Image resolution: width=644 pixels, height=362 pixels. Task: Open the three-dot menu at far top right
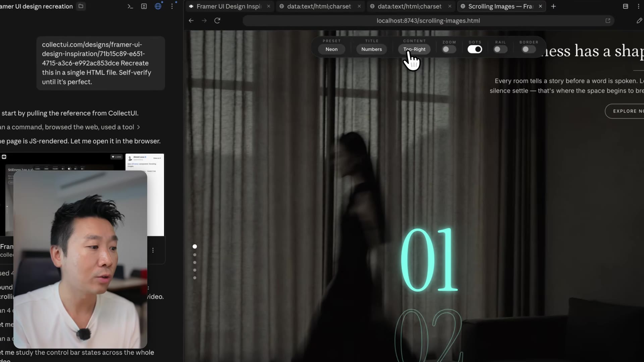(x=639, y=6)
